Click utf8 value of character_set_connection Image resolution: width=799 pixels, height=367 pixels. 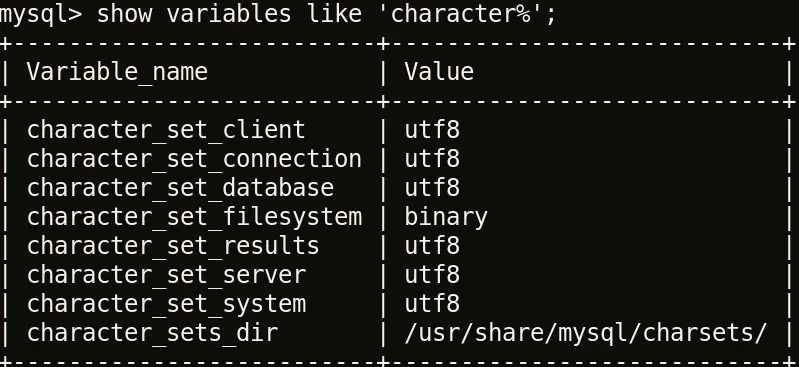pos(432,159)
